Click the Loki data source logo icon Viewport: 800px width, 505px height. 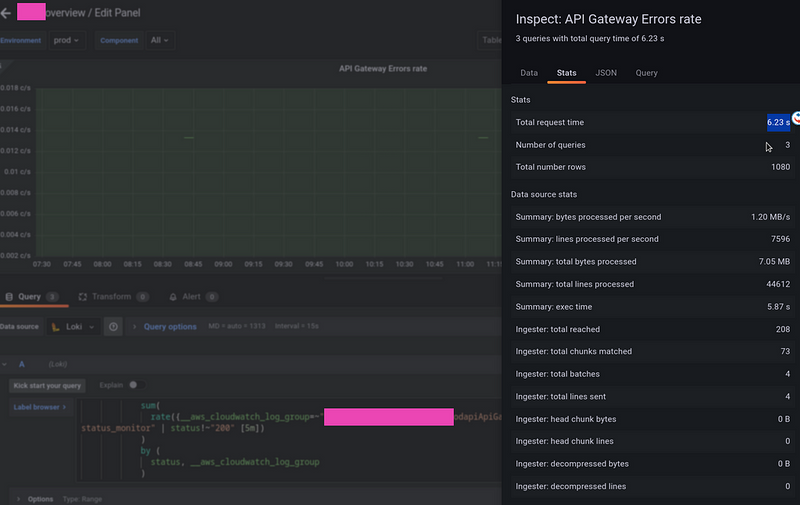pyautogui.click(x=56, y=326)
